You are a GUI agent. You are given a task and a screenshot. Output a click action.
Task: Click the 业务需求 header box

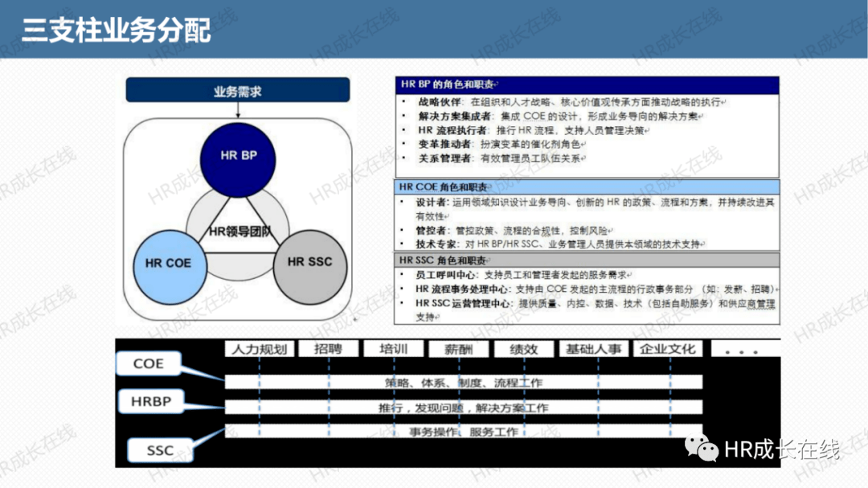pyautogui.click(x=238, y=90)
